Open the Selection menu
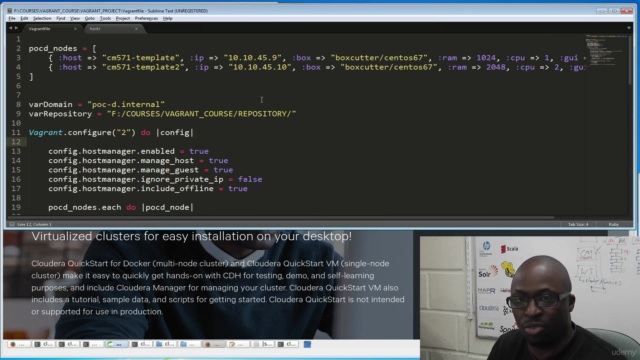Image resolution: width=640 pixels, height=360 pixels. click(x=42, y=18)
